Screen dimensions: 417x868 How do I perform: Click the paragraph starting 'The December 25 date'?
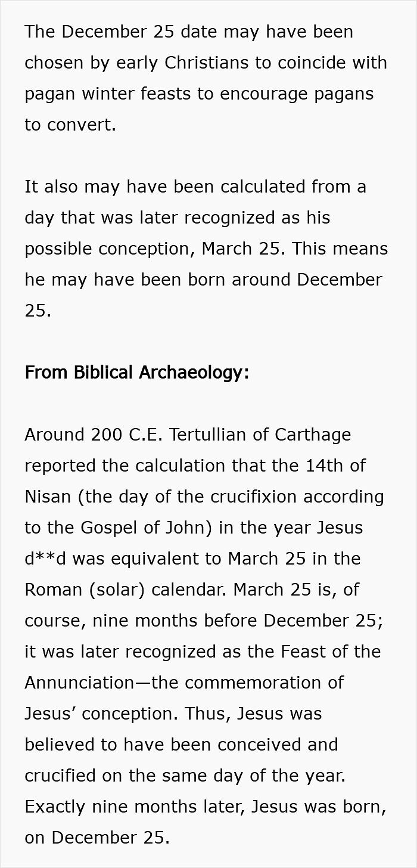[206, 78]
